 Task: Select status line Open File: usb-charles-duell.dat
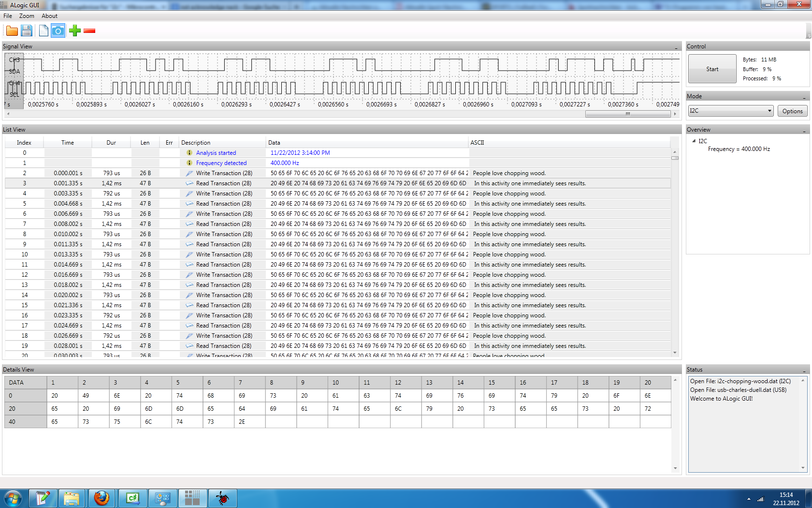(x=738, y=390)
